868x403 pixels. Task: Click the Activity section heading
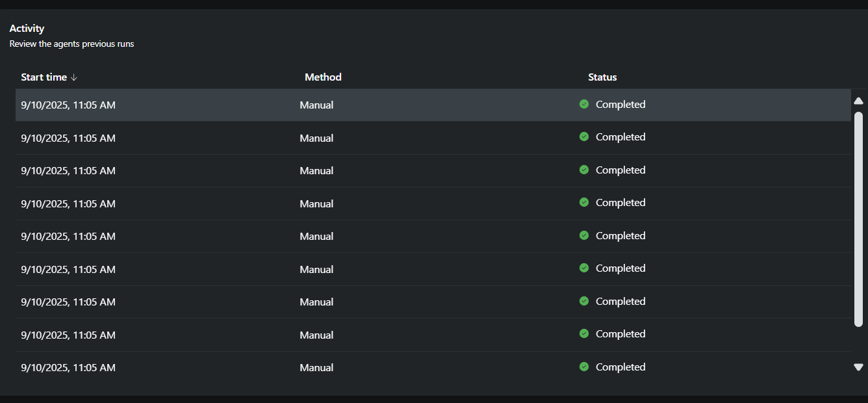tap(27, 29)
